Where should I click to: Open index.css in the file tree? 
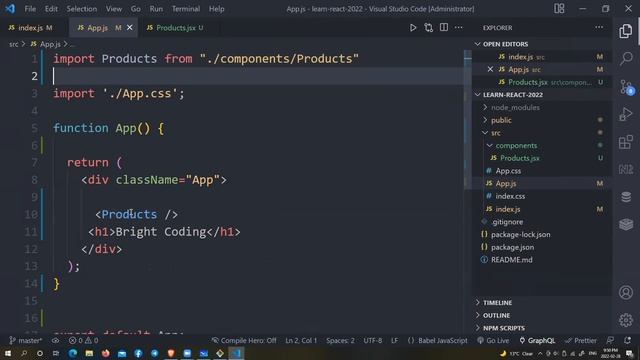(510, 196)
